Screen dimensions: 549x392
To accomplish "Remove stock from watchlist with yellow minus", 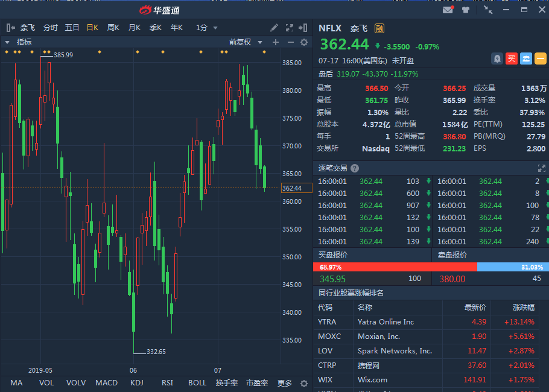I will [540, 58].
